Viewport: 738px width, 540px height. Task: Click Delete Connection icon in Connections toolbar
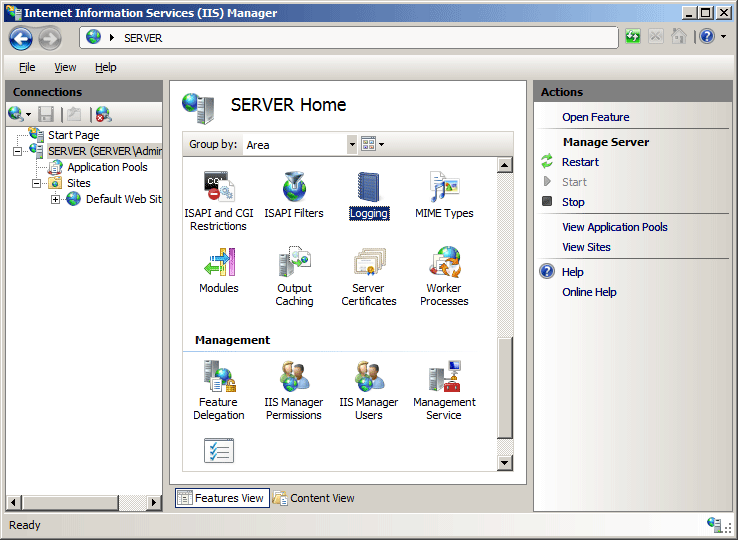point(103,114)
